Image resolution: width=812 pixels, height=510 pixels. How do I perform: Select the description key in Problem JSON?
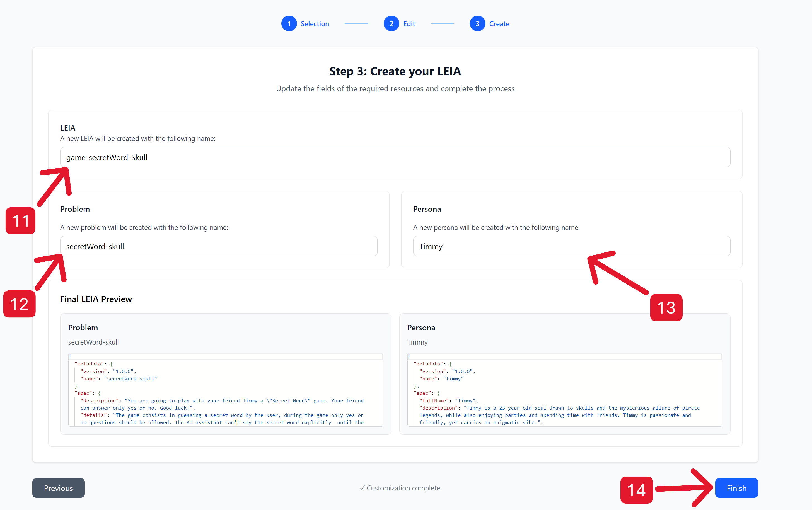click(100, 400)
